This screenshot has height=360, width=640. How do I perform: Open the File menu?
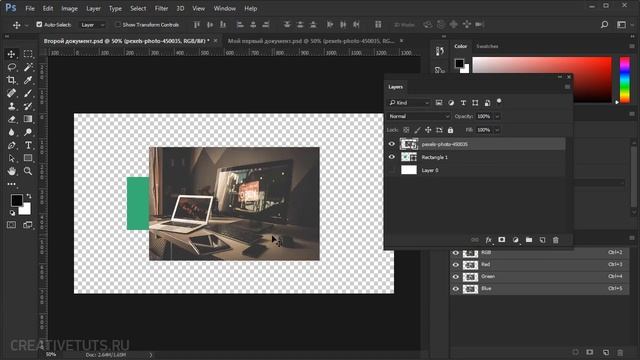30,8
